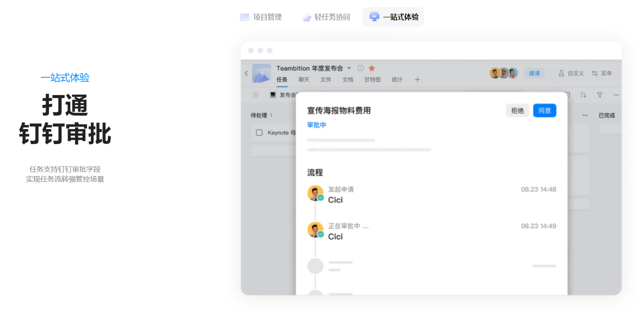This screenshot has width=644, height=330.
Task: Check the Keynote task checkbox
Action: [x=259, y=133]
